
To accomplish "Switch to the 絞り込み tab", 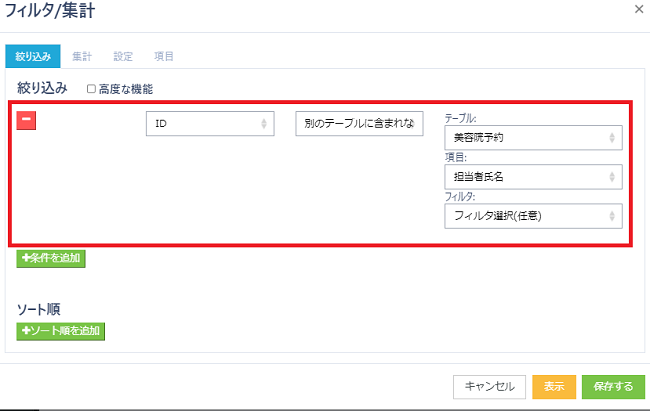I will (x=33, y=56).
